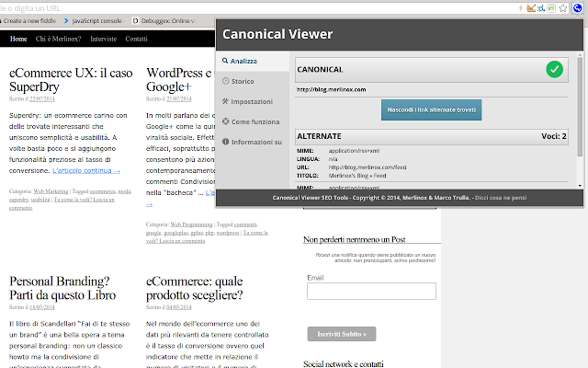Open Personal Branding? Parti da questo Libro article

[62, 288]
